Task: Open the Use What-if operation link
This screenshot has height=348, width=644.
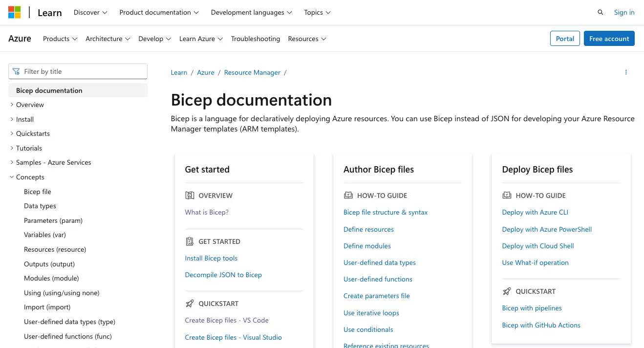Action: point(535,262)
